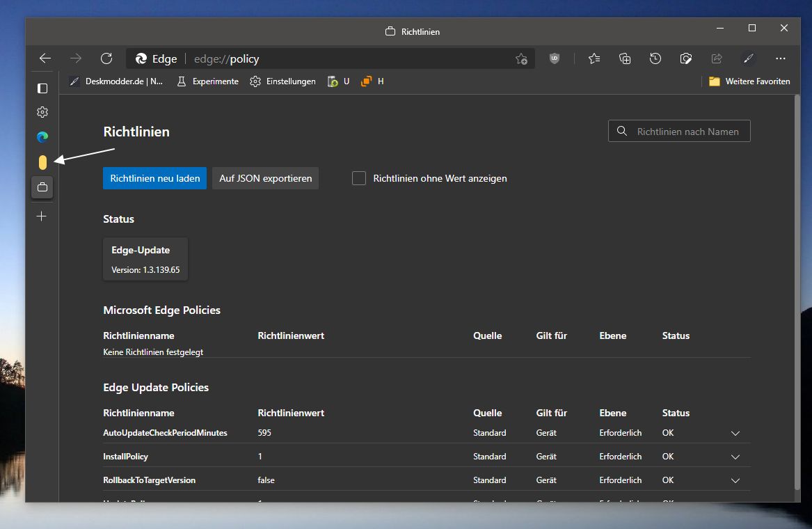The height and width of the screenshot is (529, 812).
Task: Click the Edge-Update version status card
Action: coord(145,259)
